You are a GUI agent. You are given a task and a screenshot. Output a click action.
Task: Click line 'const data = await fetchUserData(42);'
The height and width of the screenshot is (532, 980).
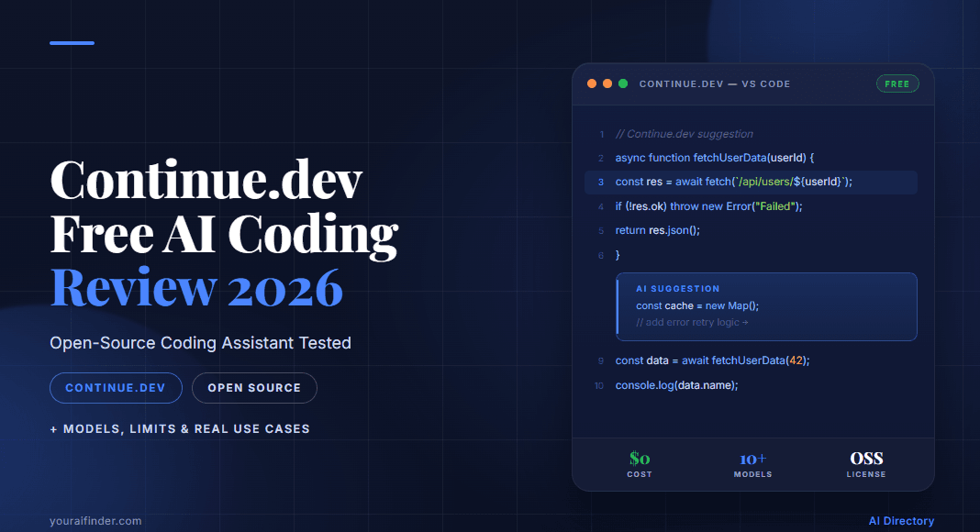712,360
